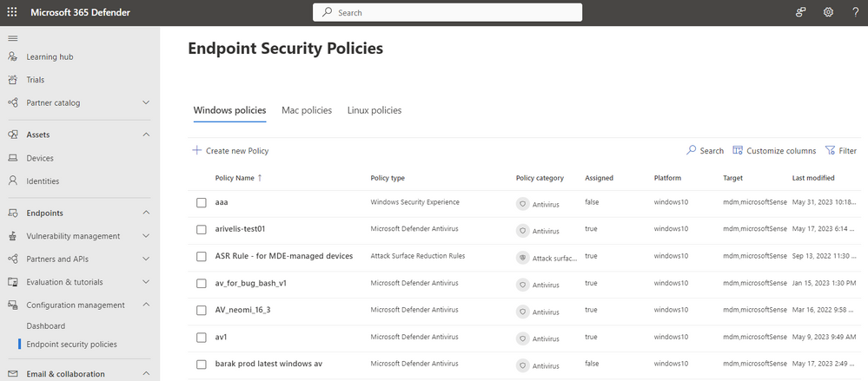Screen dimensions: 868x381
Task: Click the Create new Policy button
Action: pyautogui.click(x=230, y=150)
